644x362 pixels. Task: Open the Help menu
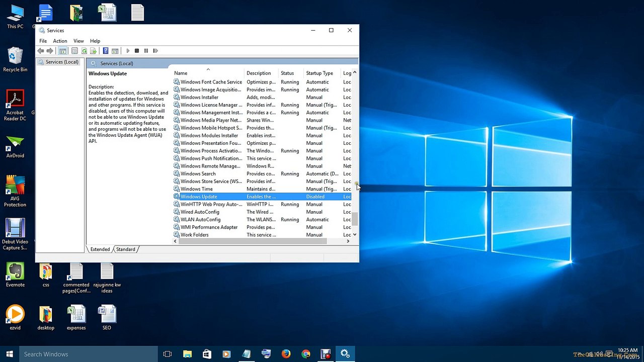pyautogui.click(x=95, y=41)
